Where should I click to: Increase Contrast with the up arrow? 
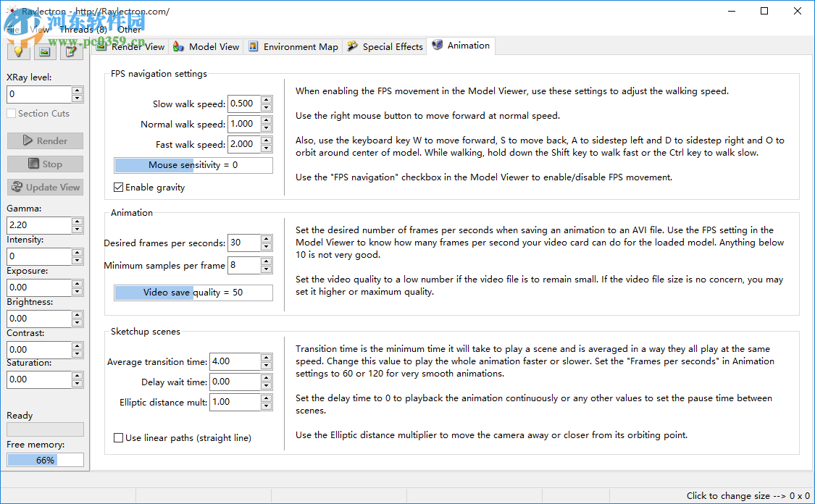point(78,346)
